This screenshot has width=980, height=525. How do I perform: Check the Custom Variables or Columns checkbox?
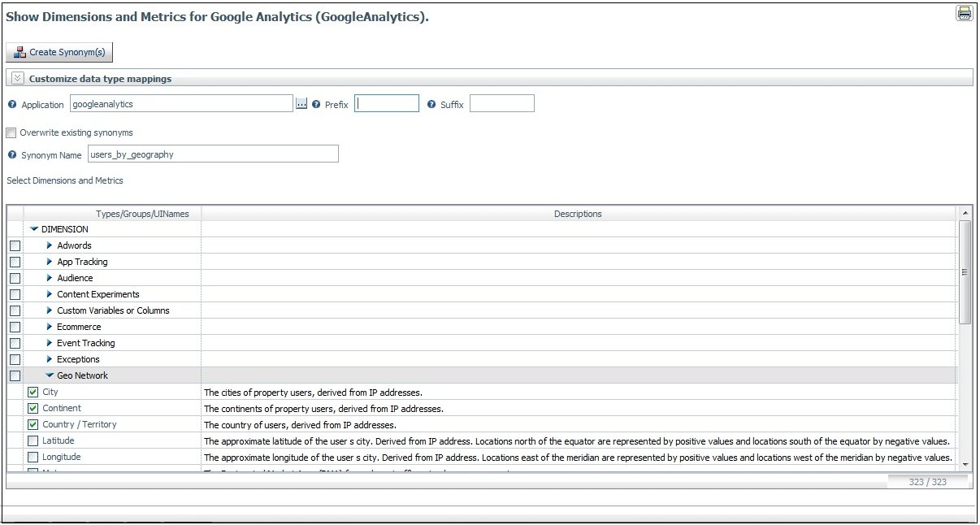[15, 310]
